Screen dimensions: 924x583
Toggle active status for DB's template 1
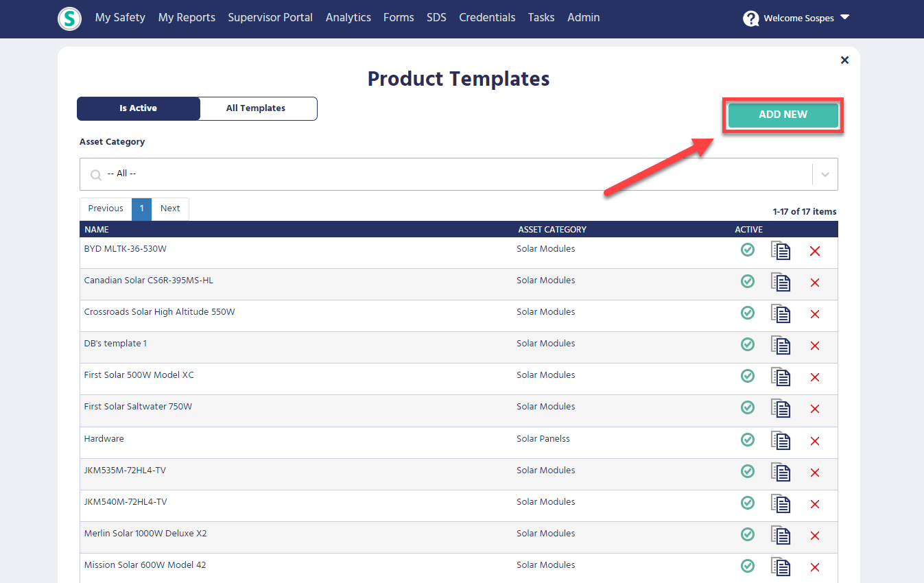click(748, 345)
